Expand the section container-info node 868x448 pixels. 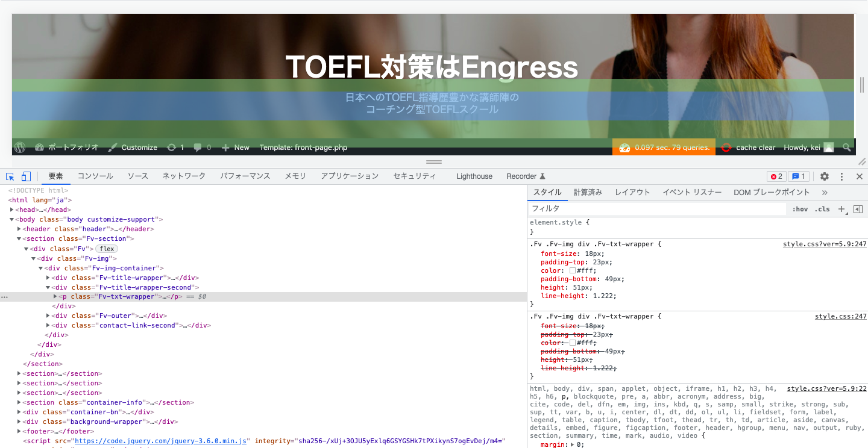[19, 402]
